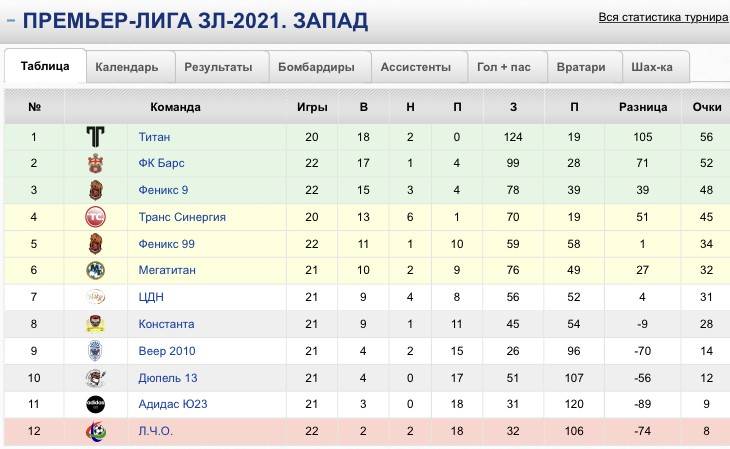
Task: Click the Феникс 9 team logo
Action: [96, 190]
